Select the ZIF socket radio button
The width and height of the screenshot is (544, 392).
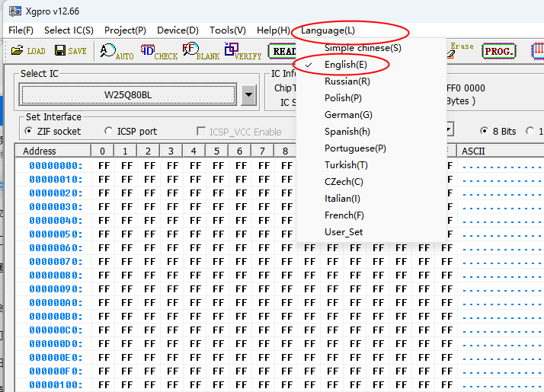[29, 131]
